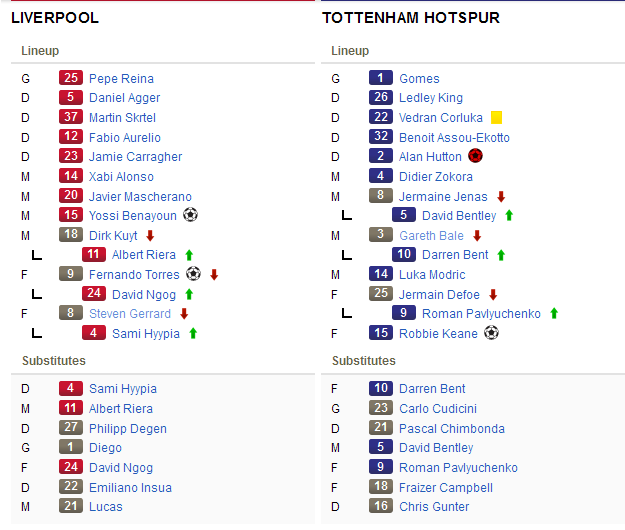
Task: Click the goal icon beside Robbie Keane
Action: (491, 333)
